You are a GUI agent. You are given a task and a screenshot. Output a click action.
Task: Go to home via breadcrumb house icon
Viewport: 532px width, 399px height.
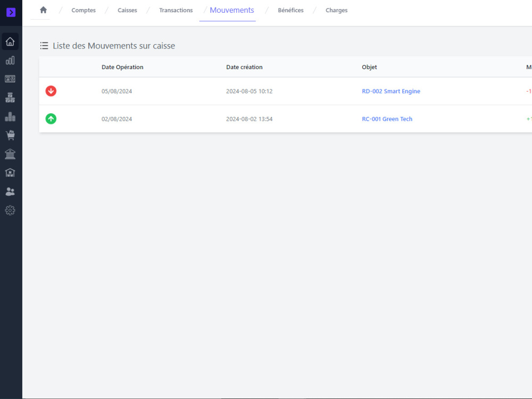click(43, 10)
